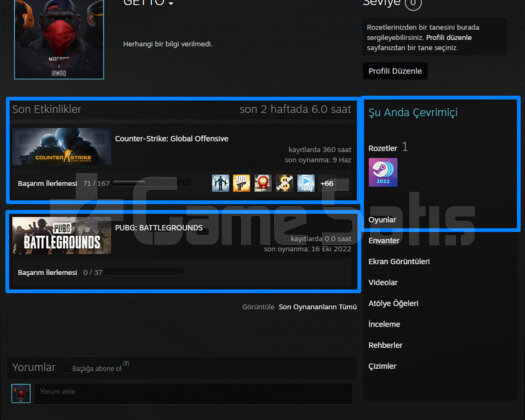
Task: Click the CS:GO achievement progress bar
Action: pos(152,183)
